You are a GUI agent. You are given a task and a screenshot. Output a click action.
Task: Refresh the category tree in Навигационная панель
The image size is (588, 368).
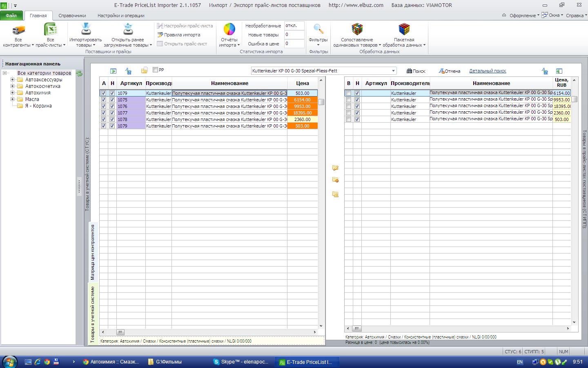point(79,74)
